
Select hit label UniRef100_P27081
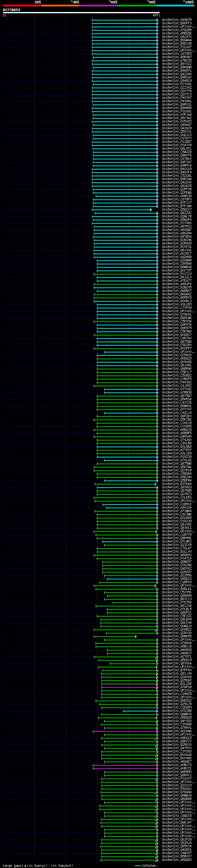(177, 84)
